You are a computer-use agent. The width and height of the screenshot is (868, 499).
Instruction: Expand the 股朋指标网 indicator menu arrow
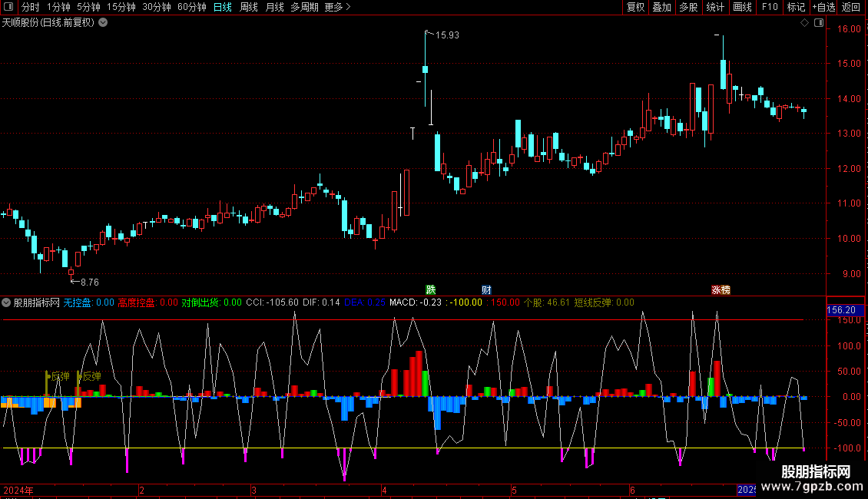7,302
